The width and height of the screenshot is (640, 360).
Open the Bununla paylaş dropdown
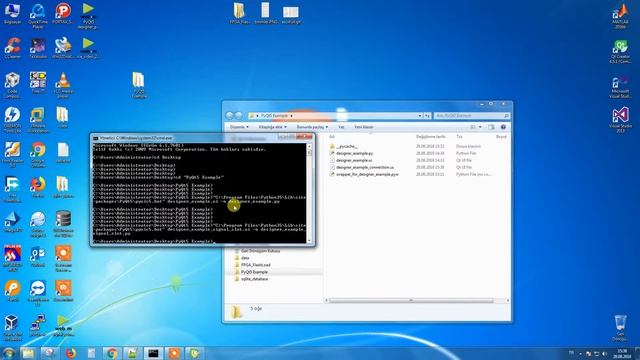(312, 127)
